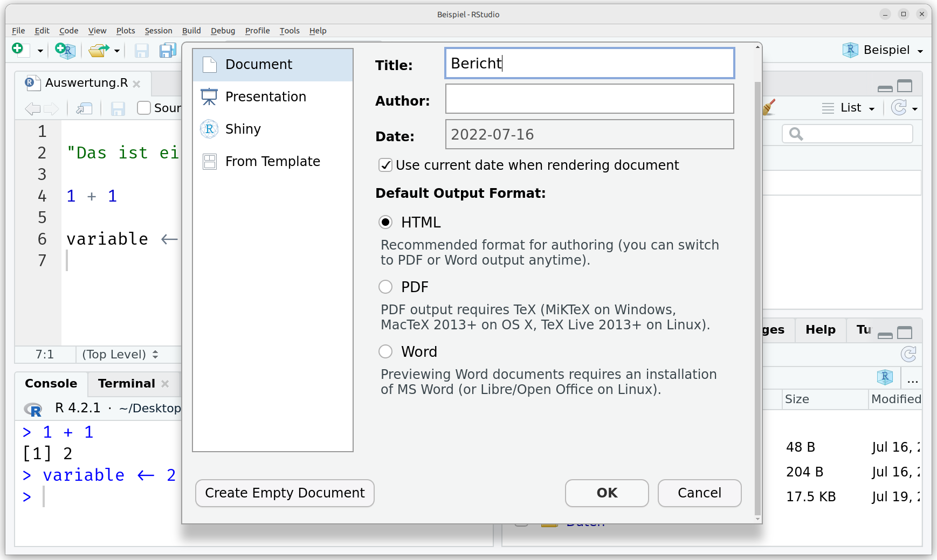Open recent files dropdown arrow
The width and height of the screenshot is (937, 560).
pos(116,51)
